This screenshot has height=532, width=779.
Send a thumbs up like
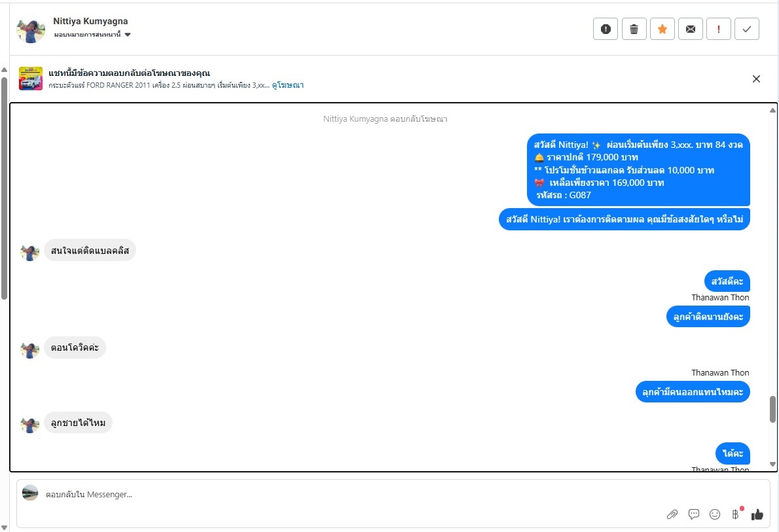[x=757, y=514]
